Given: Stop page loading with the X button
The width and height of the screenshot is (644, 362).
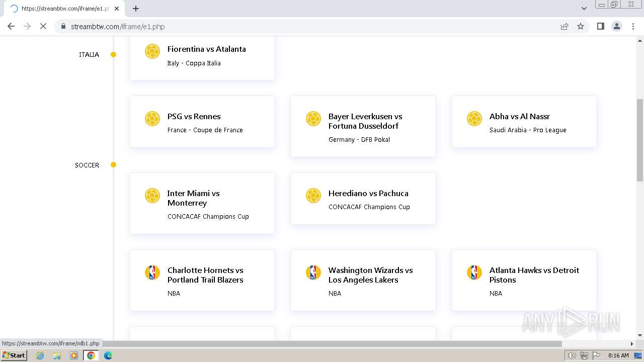Looking at the screenshot, I should pyautogui.click(x=43, y=26).
